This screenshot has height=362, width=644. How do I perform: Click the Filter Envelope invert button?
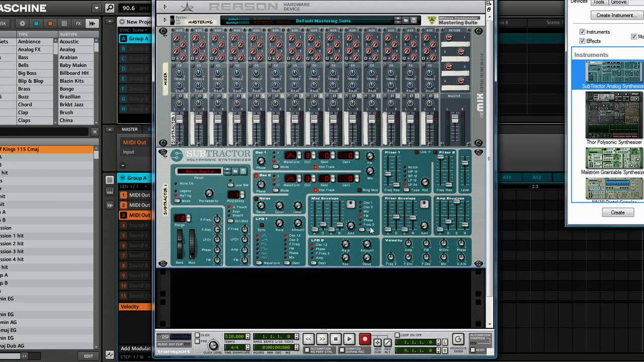[424, 204]
